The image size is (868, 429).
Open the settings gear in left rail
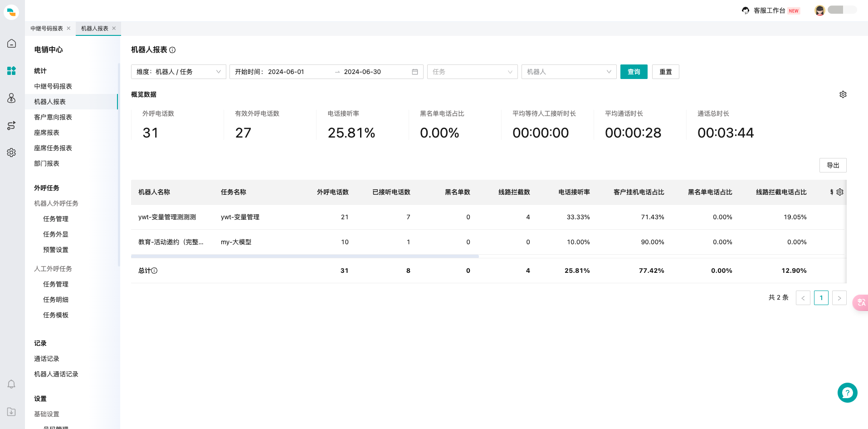click(x=11, y=153)
